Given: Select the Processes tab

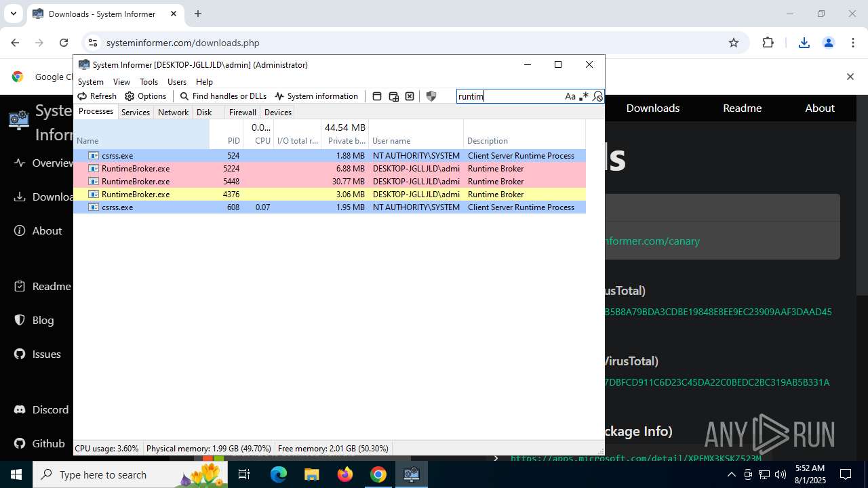Looking at the screenshot, I should 96,112.
